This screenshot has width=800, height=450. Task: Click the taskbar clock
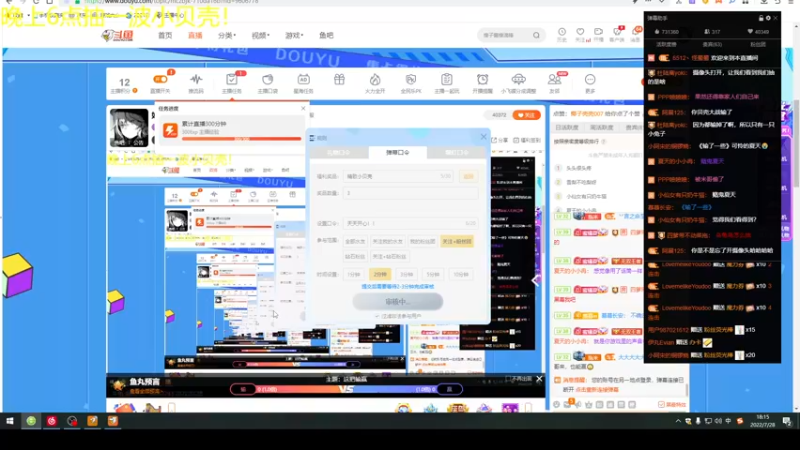point(762,421)
